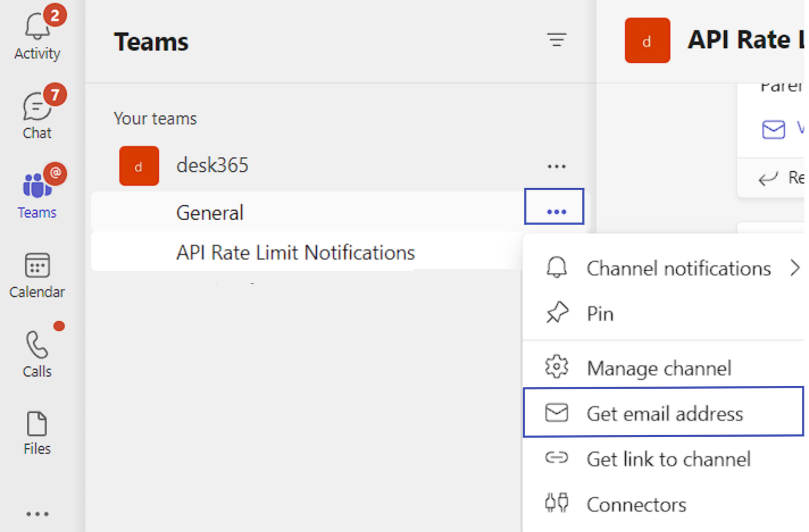Select the General channel
Screen dimensions: 809x532
(x=210, y=212)
